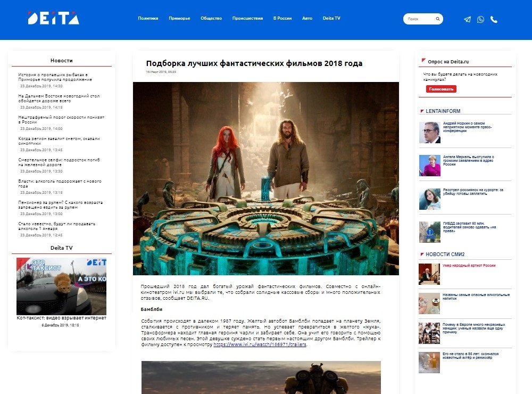Open news Власти: алкоголь подорожает

tap(60, 183)
